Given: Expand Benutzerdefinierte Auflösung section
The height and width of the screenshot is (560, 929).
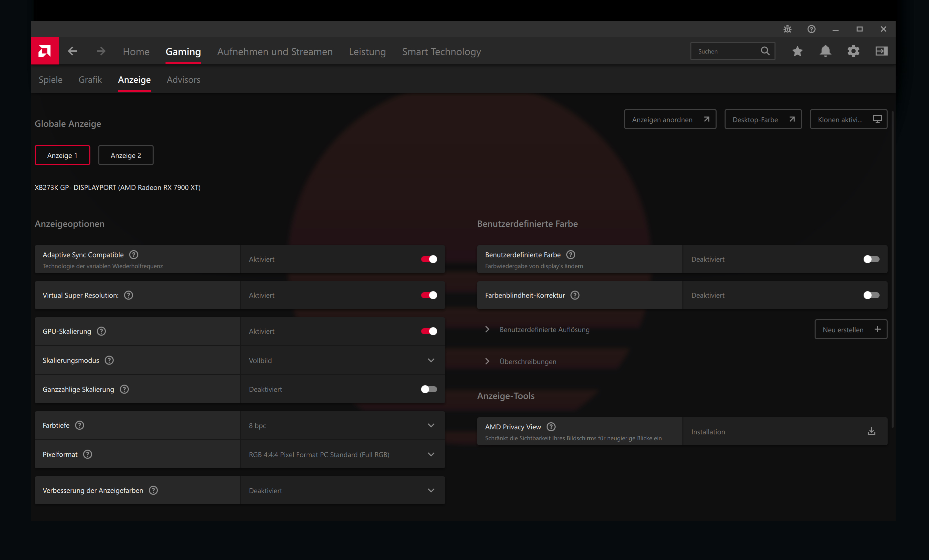Looking at the screenshot, I should click(487, 330).
